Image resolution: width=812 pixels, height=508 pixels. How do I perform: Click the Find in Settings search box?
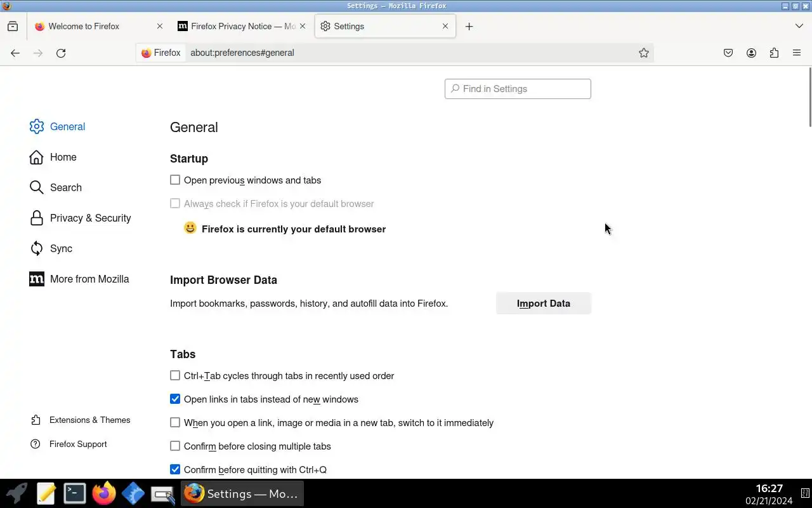[518, 89]
